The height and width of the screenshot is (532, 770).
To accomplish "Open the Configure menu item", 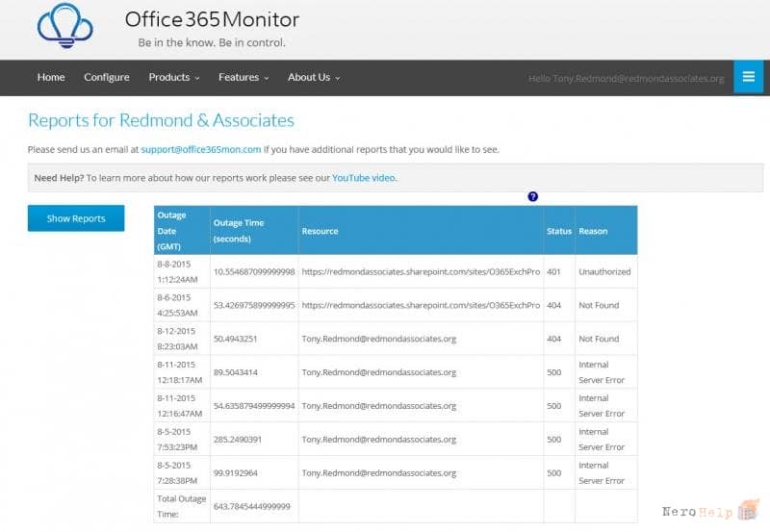I will tap(107, 78).
